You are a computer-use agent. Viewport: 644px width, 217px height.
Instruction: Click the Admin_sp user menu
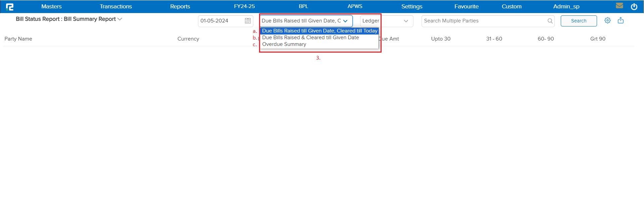tap(566, 6)
